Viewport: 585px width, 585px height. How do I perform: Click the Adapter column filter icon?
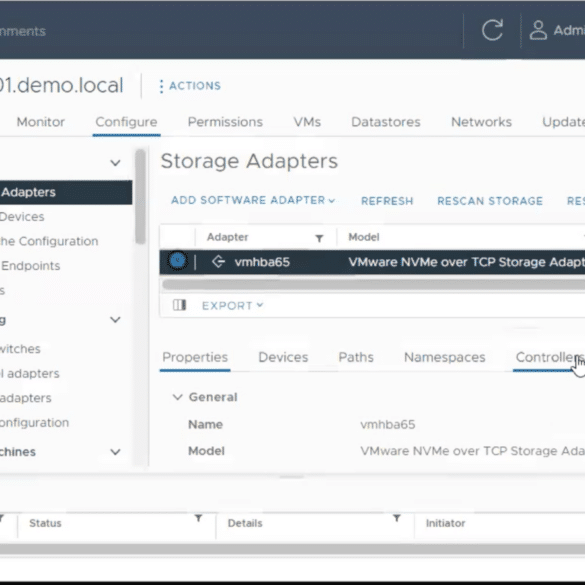click(x=319, y=238)
